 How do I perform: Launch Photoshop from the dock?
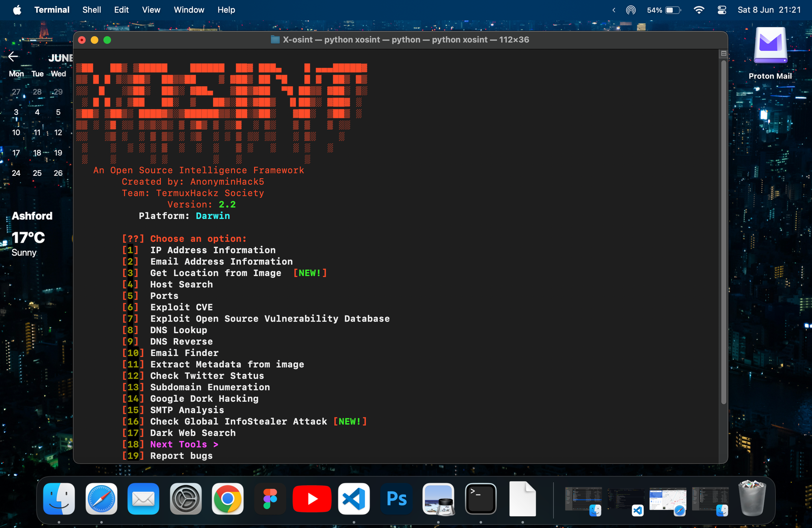pos(397,499)
